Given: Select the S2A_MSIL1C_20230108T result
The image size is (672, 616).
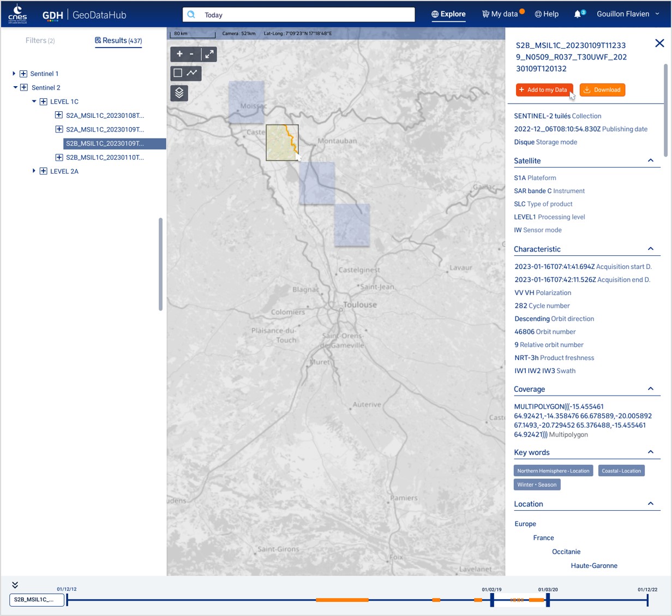Looking at the screenshot, I should click(105, 115).
